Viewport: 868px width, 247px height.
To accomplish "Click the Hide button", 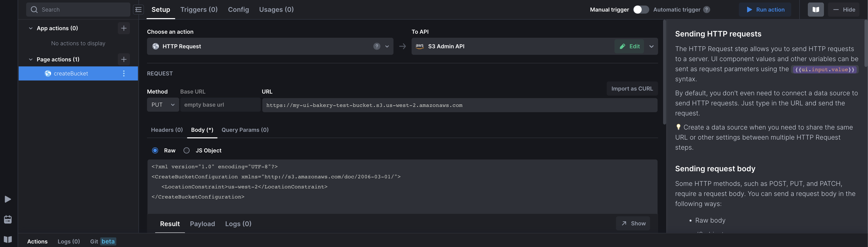I will coord(844,9).
